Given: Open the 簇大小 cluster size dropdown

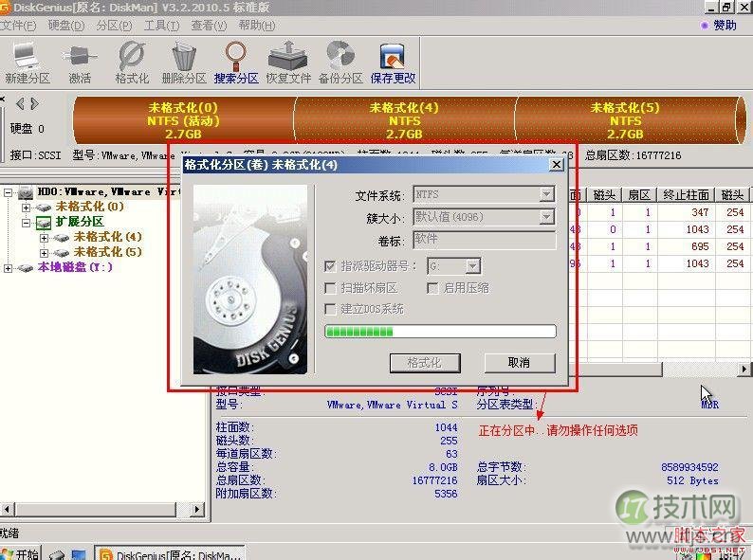Looking at the screenshot, I should (546, 217).
